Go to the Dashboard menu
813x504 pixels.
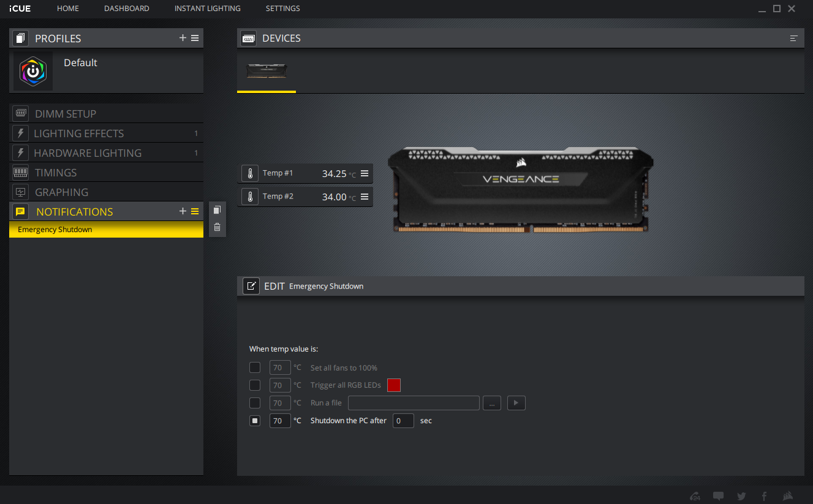[x=126, y=9]
